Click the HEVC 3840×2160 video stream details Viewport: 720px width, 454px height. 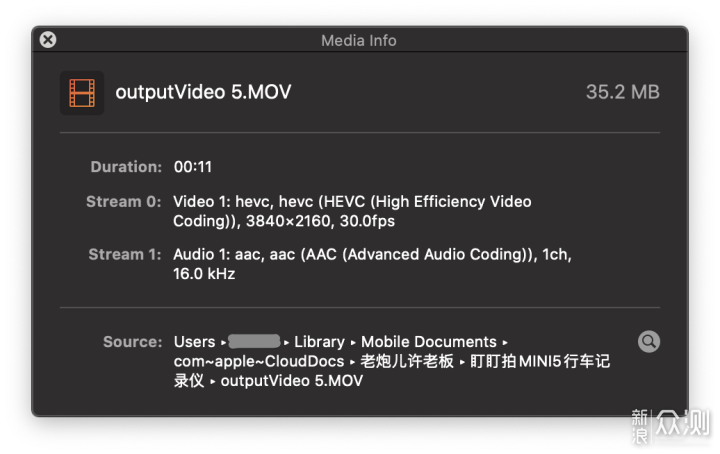pos(352,211)
